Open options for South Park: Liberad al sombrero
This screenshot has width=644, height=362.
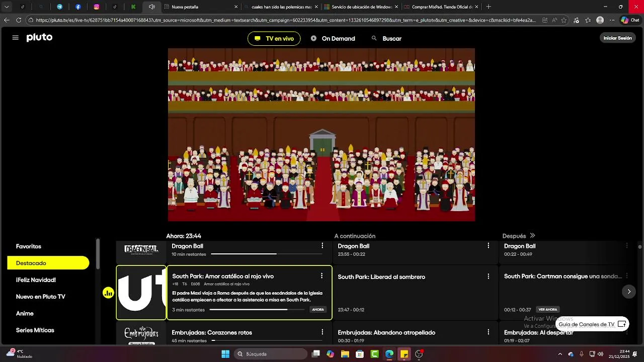point(488,277)
